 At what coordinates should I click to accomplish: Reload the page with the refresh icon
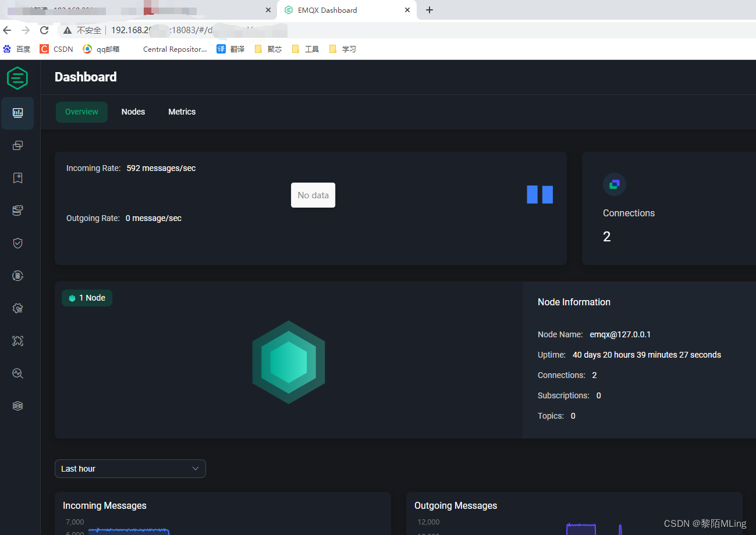(44, 30)
